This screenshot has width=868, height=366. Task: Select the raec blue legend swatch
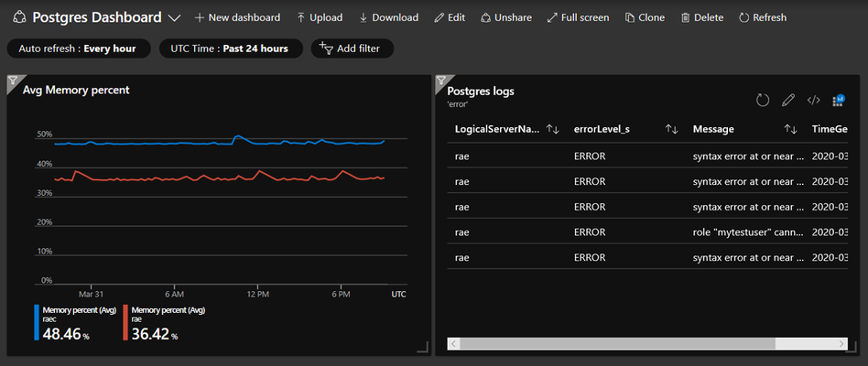coord(37,322)
